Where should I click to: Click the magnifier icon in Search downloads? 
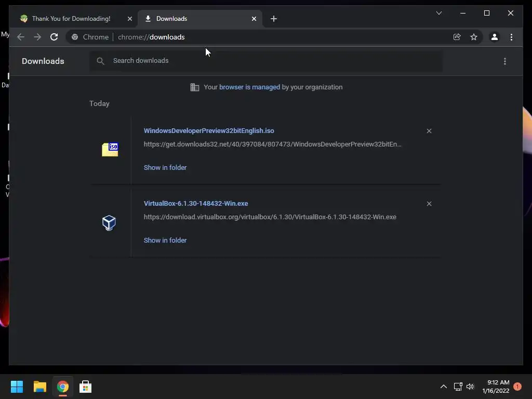click(100, 61)
